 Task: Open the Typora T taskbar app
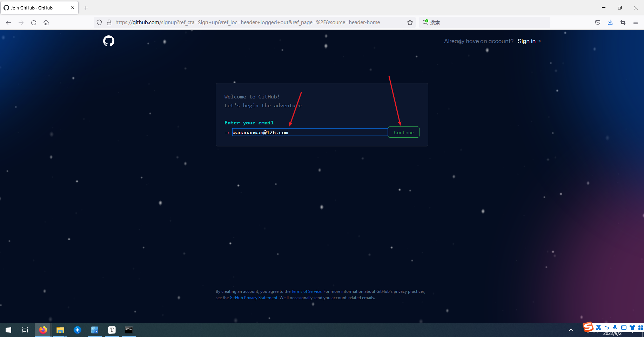click(x=112, y=330)
